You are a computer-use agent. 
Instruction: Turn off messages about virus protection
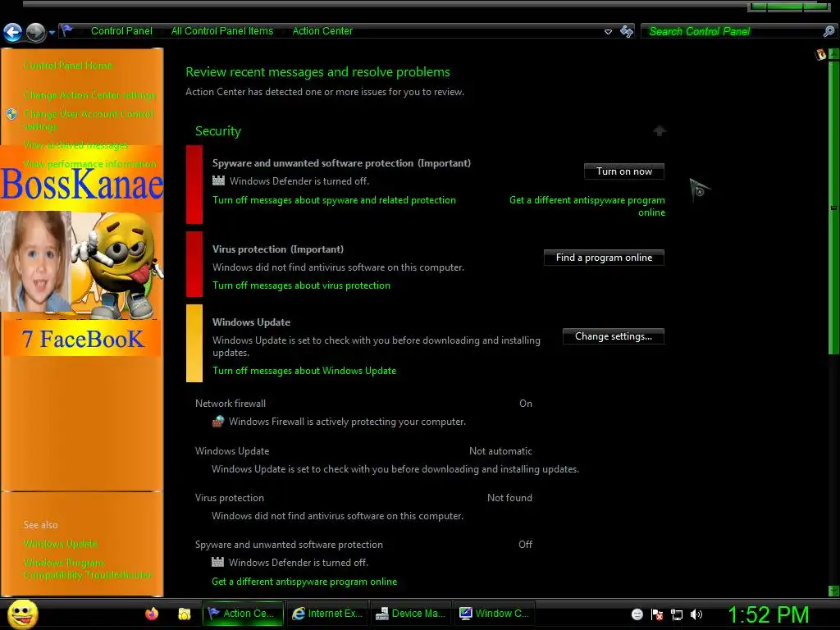301,285
